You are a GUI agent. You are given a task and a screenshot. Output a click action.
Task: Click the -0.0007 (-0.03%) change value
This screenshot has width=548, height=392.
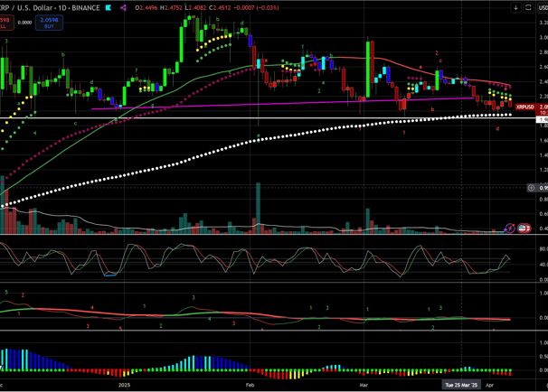[256, 8]
